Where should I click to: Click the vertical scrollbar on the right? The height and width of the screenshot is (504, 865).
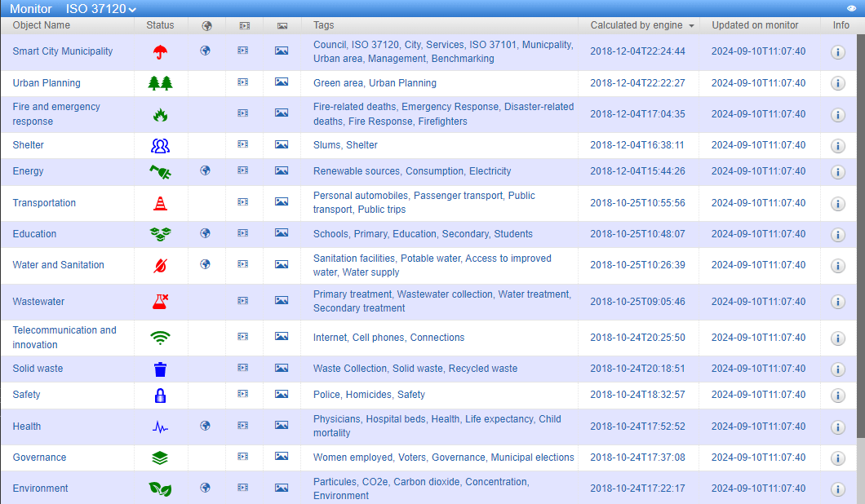pyautogui.click(x=861, y=245)
